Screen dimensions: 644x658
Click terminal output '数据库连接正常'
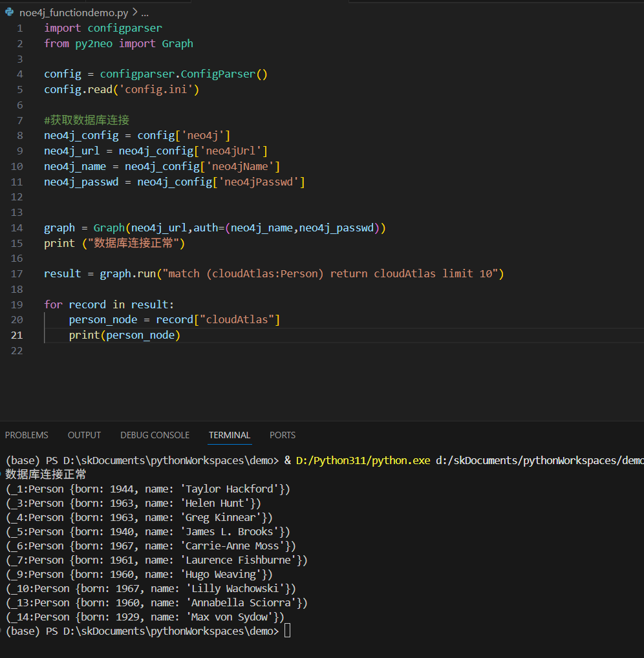[x=46, y=474]
